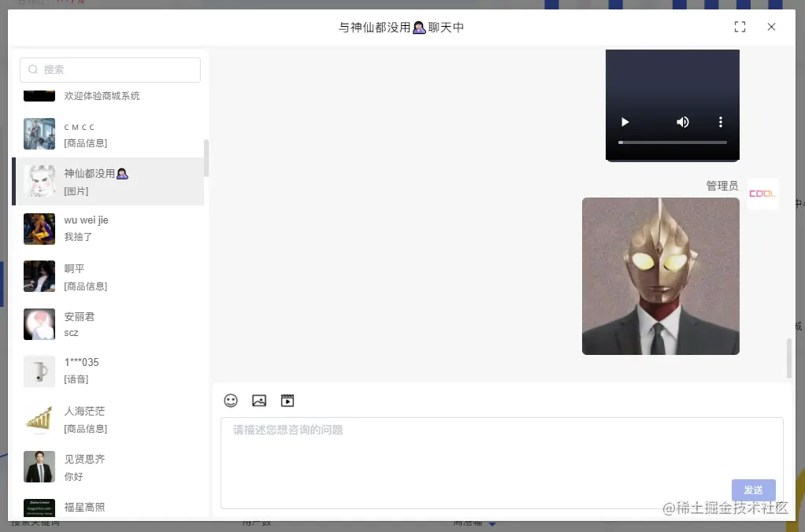Open the C M C C conversation
The width and height of the screenshot is (805, 532).
point(109,134)
